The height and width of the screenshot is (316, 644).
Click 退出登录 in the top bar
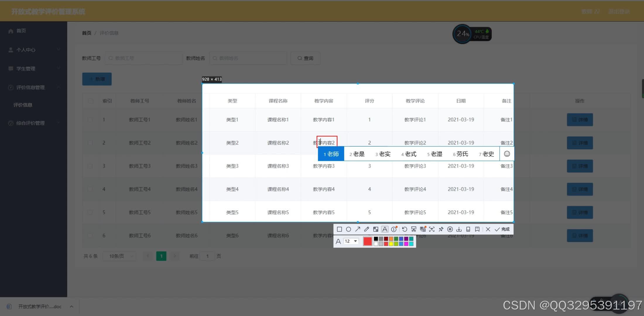click(x=619, y=11)
